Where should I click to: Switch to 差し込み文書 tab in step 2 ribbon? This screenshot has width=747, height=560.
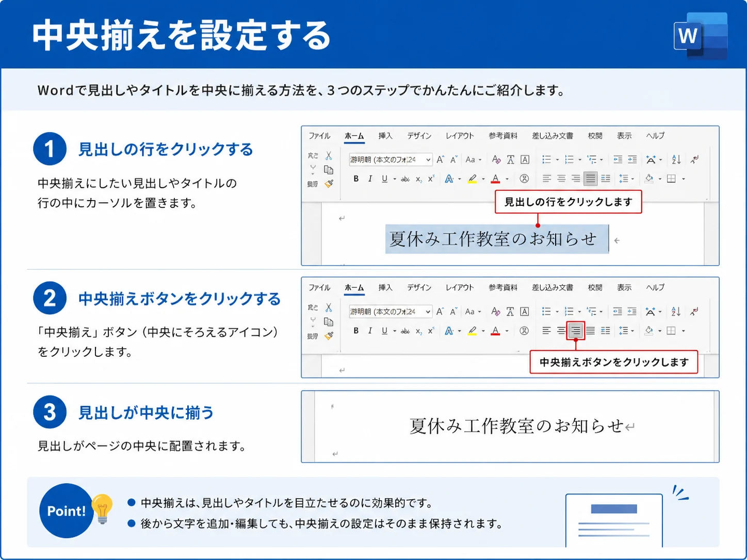pyautogui.click(x=553, y=287)
